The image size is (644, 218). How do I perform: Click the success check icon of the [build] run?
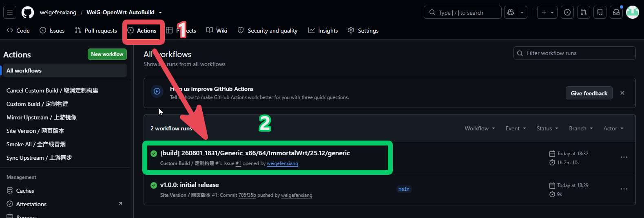click(154, 154)
